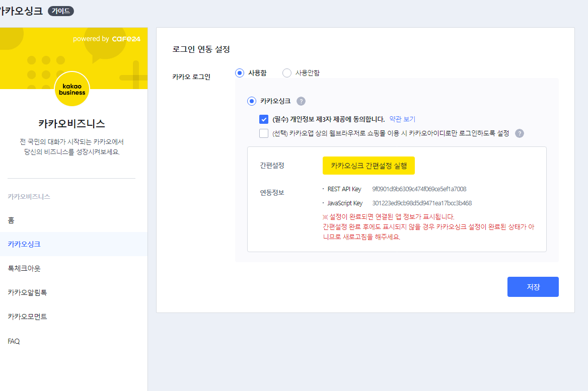Click the 전 국민의 대화가 시작되는 description text
Image resolution: width=588 pixels, height=391 pixels.
71,147
